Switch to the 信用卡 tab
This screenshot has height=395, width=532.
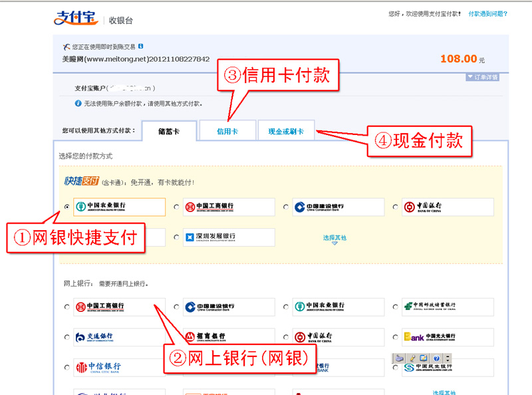click(227, 131)
